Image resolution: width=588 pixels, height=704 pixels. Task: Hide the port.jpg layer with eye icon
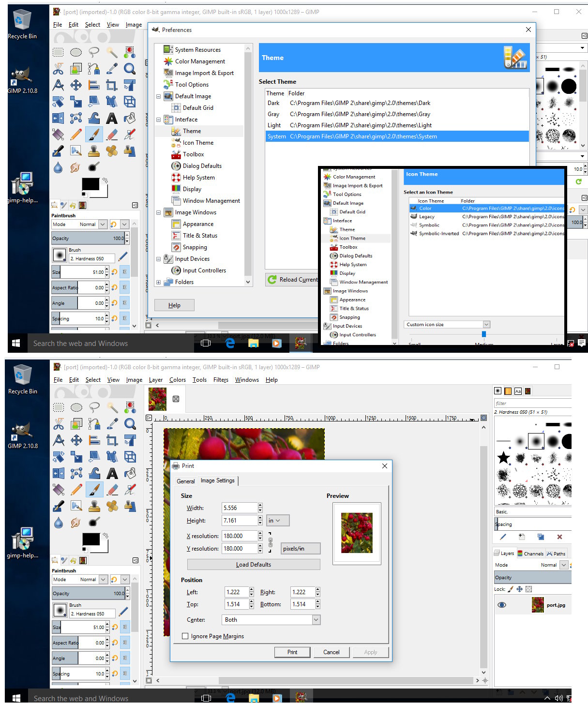tap(502, 605)
